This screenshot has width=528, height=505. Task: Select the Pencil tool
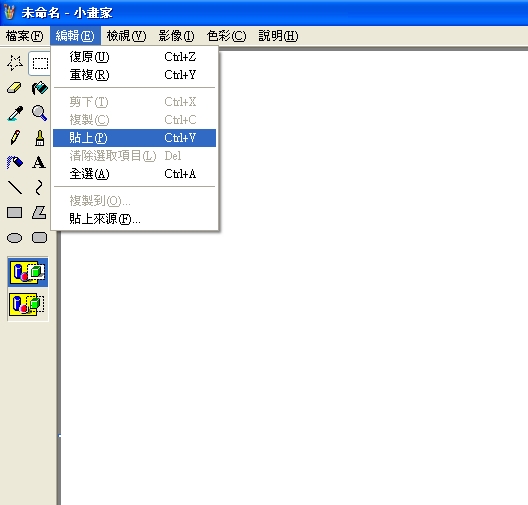15,138
